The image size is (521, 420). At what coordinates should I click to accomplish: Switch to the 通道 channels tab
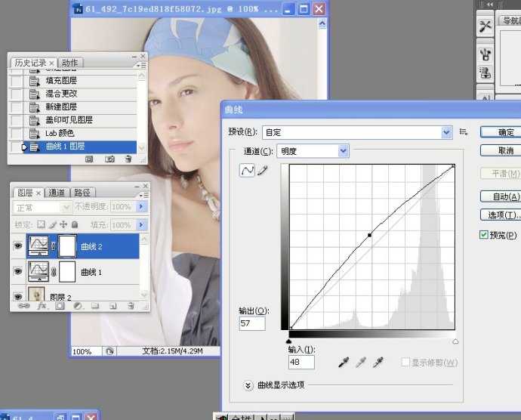[x=57, y=192]
